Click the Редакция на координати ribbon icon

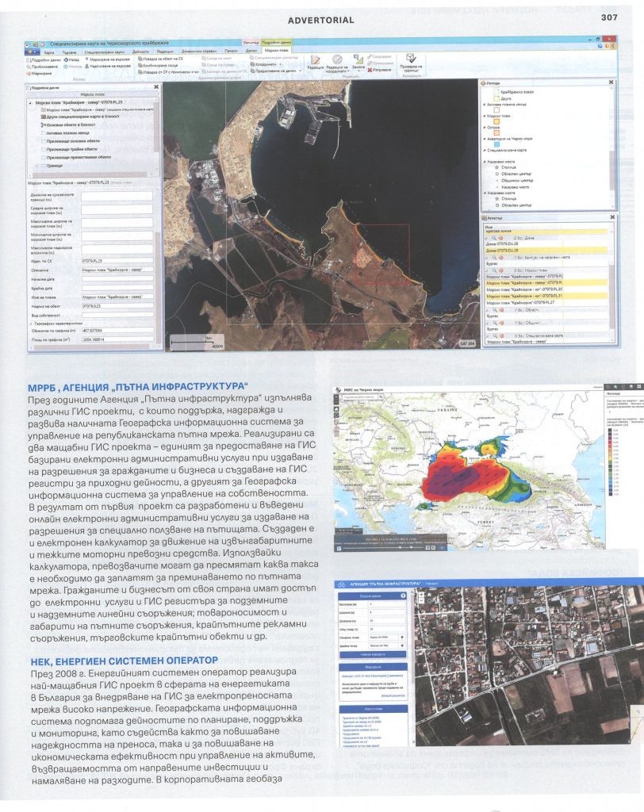tap(338, 59)
